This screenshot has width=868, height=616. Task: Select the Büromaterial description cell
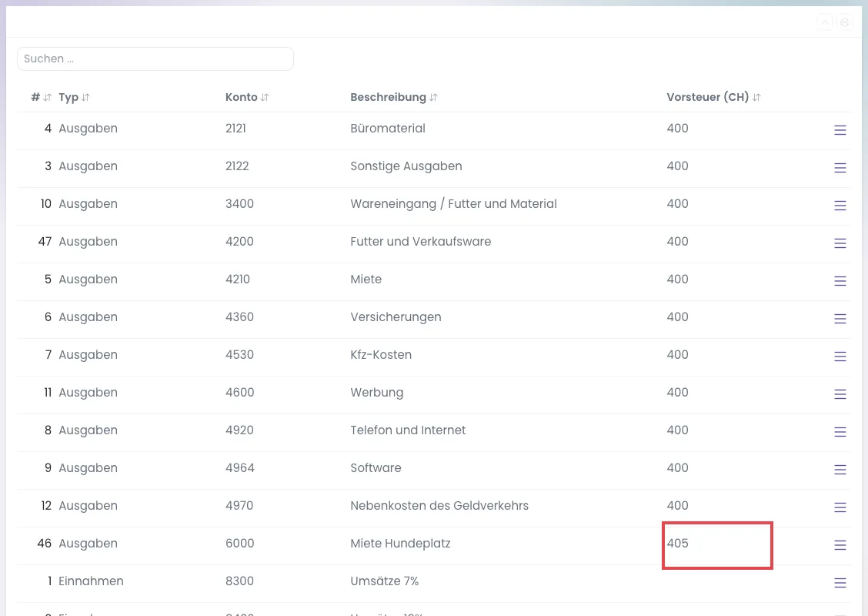[x=388, y=128]
